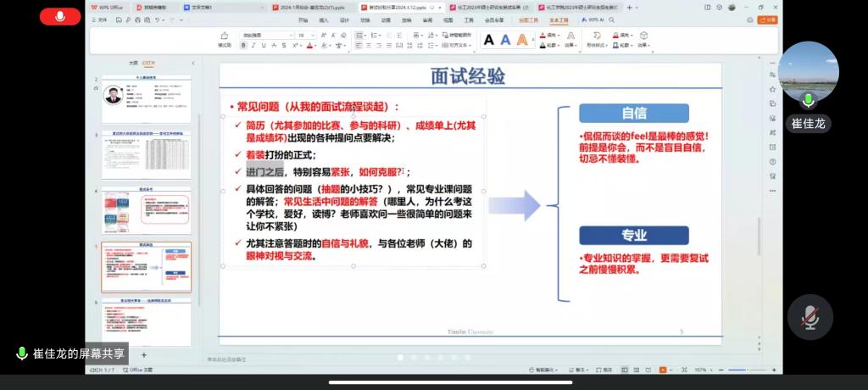868x390 pixels.
Task: Open the WPS AI assistant
Action: [595, 19]
